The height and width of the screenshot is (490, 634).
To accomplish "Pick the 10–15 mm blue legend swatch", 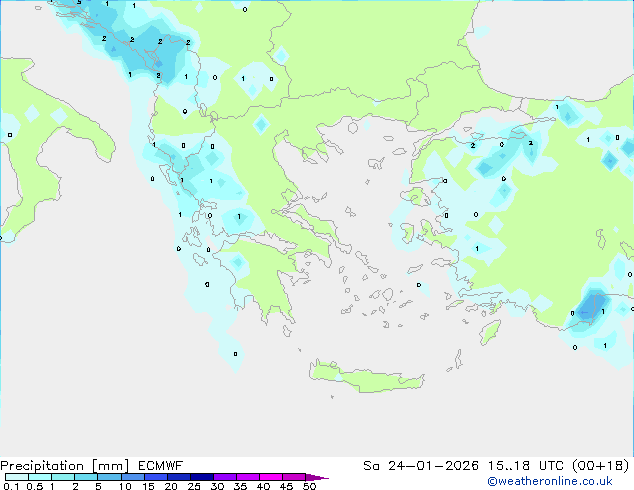I will point(132,477).
